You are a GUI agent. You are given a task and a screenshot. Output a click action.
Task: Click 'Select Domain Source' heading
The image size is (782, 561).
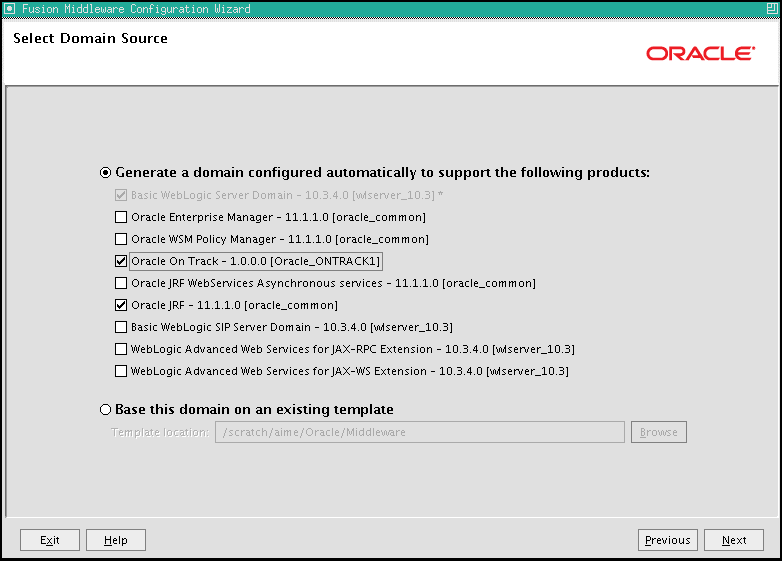(90, 38)
